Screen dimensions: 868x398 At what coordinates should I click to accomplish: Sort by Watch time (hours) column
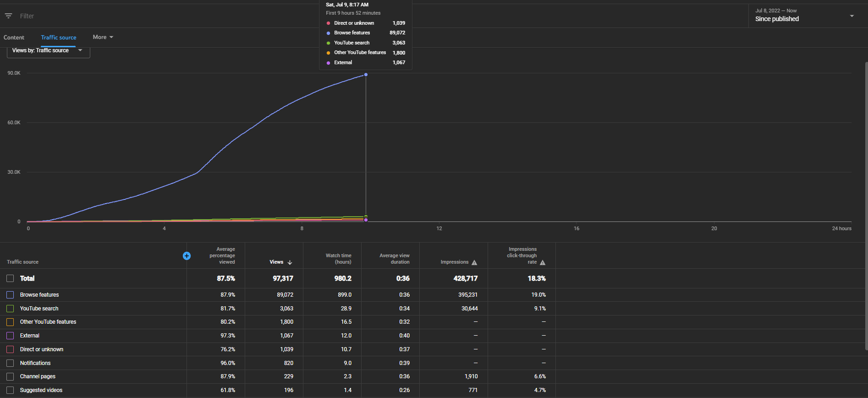(339, 259)
